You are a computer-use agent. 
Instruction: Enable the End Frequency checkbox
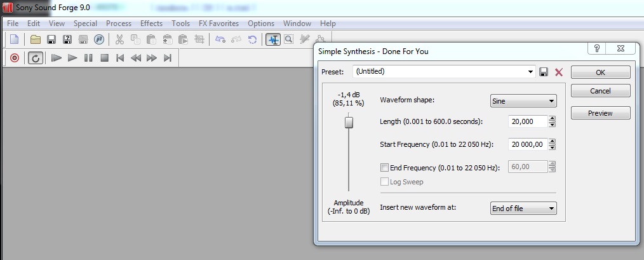(384, 167)
